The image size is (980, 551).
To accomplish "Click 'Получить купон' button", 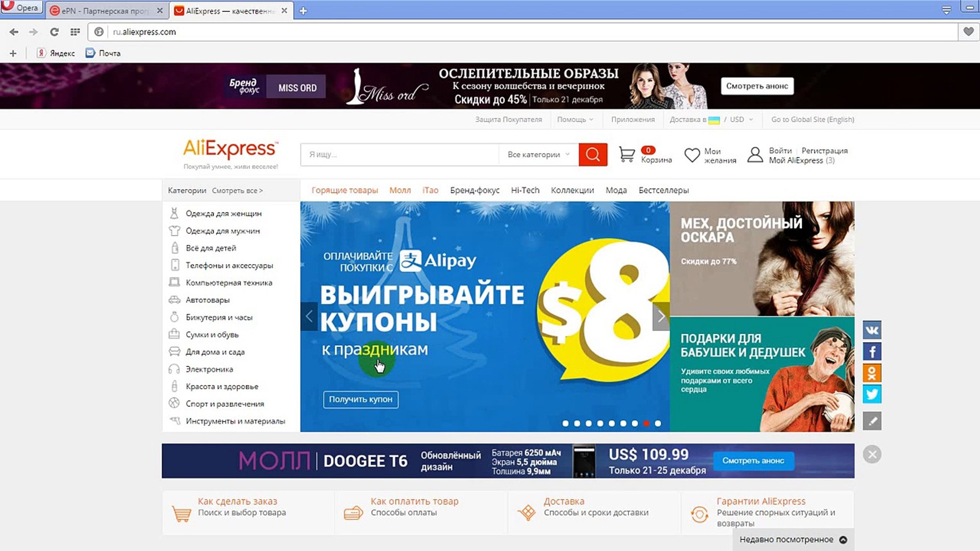I will click(x=360, y=399).
